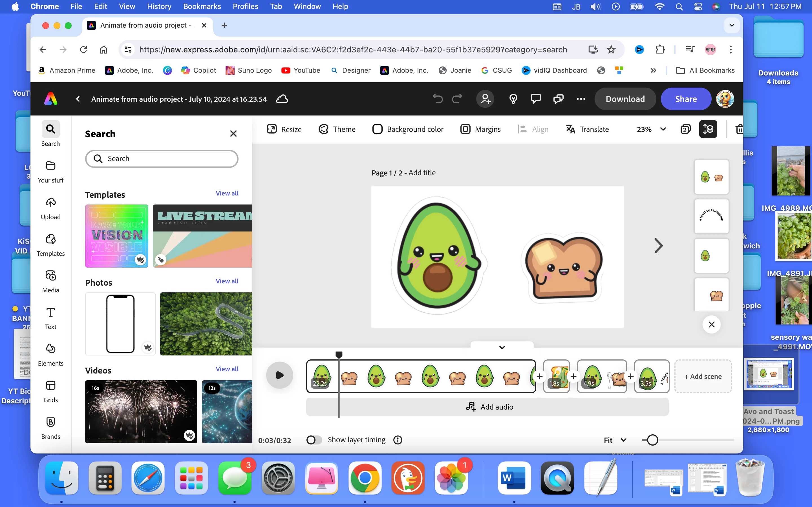This screenshot has height=507, width=812.
Task: Click the Upload sidebar icon
Action: [50, 208]
